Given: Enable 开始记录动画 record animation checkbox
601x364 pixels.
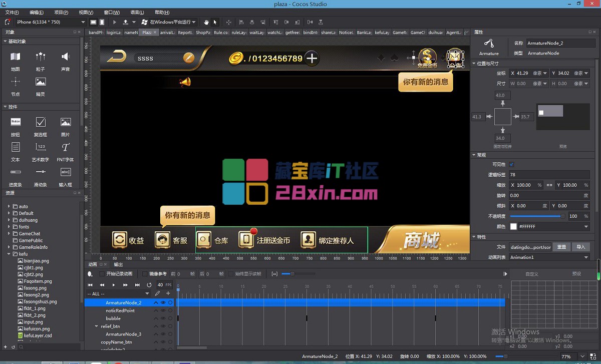Looking at the screenshot, I should click(102, 274).
